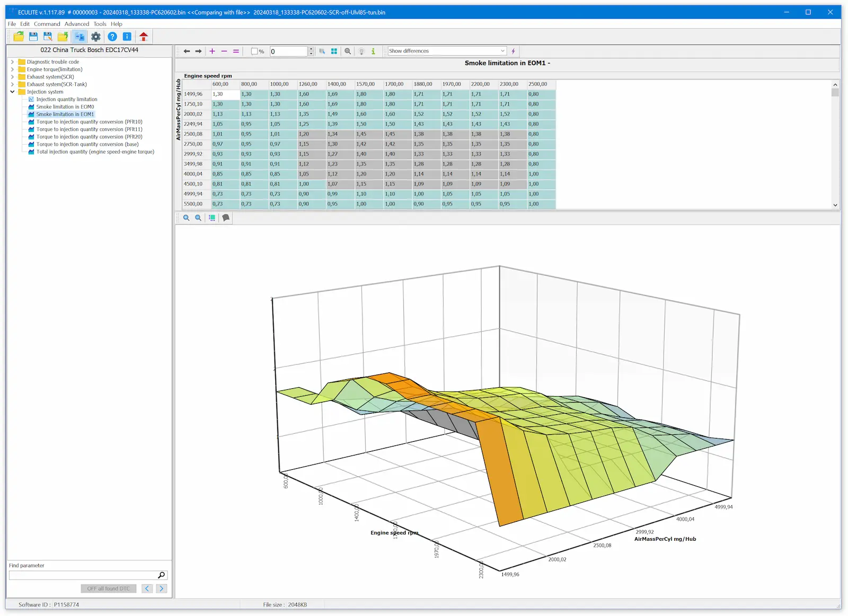Click the Find parameter search field
Image resolution: width=848 pixels, height=616 pixels.
83,575
